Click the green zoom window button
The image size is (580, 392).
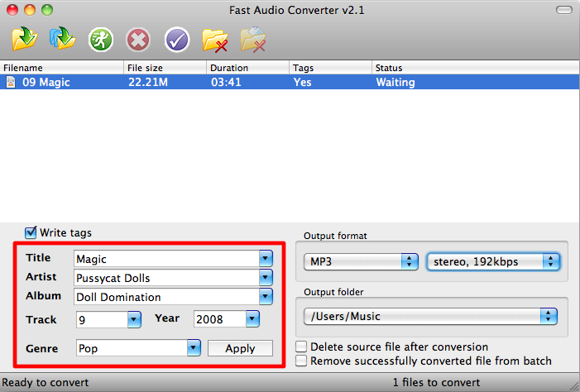(x=47, y=10)
